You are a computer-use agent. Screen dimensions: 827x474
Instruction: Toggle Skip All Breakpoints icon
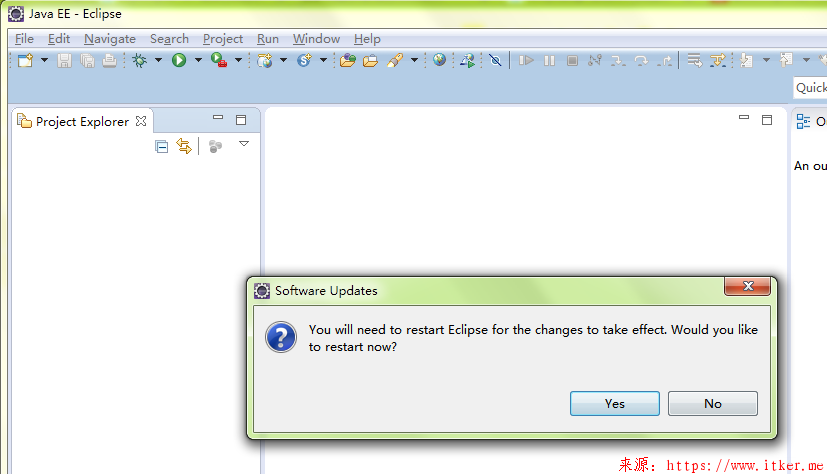click(x=495, y=61)
